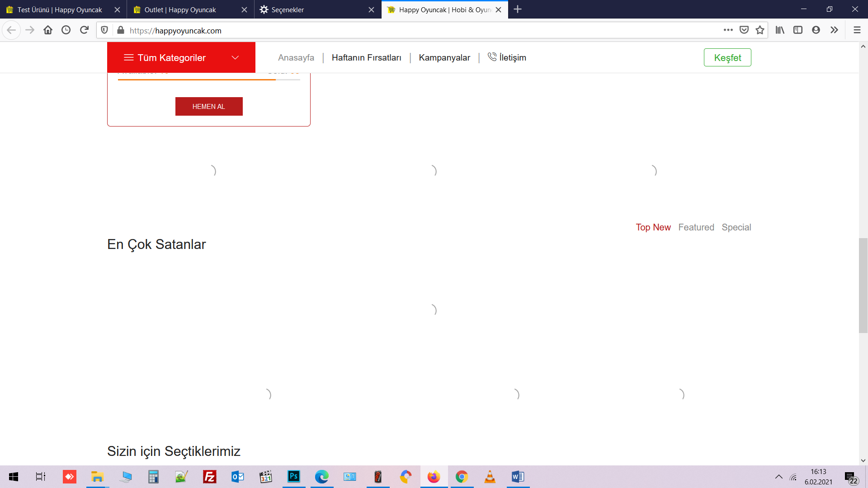Launch FileZilla from taskbar

[x=210, y=477]
